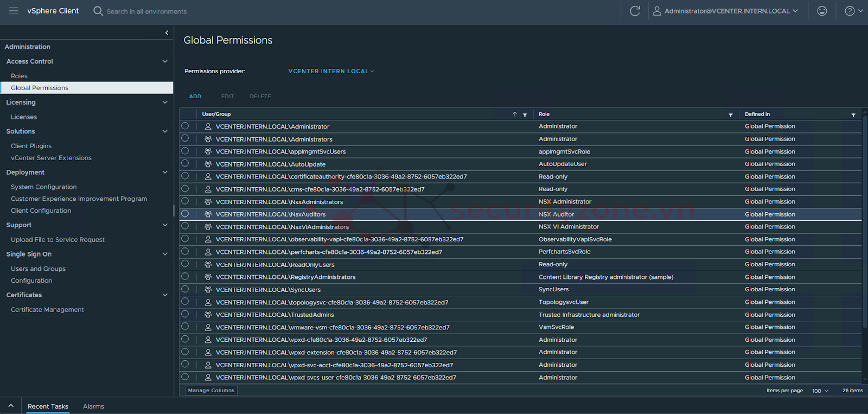
Task: Click the Role column filter icon
Action: click(x=730, y=115)
